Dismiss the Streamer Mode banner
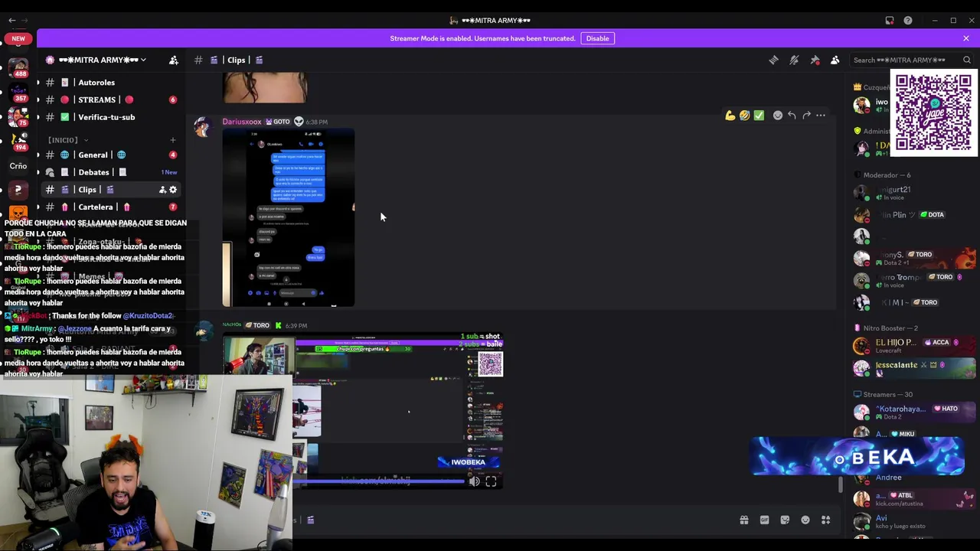 (x=966, y=38)
